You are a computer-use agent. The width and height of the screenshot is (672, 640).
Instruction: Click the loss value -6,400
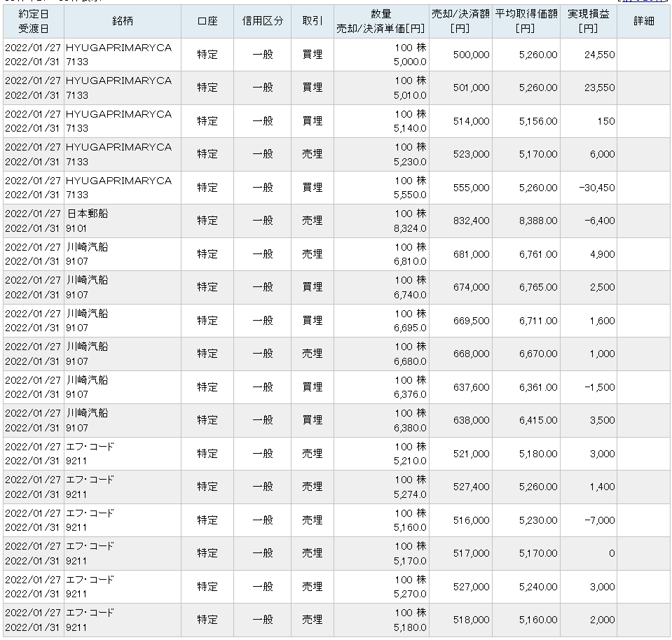(599, 221)
